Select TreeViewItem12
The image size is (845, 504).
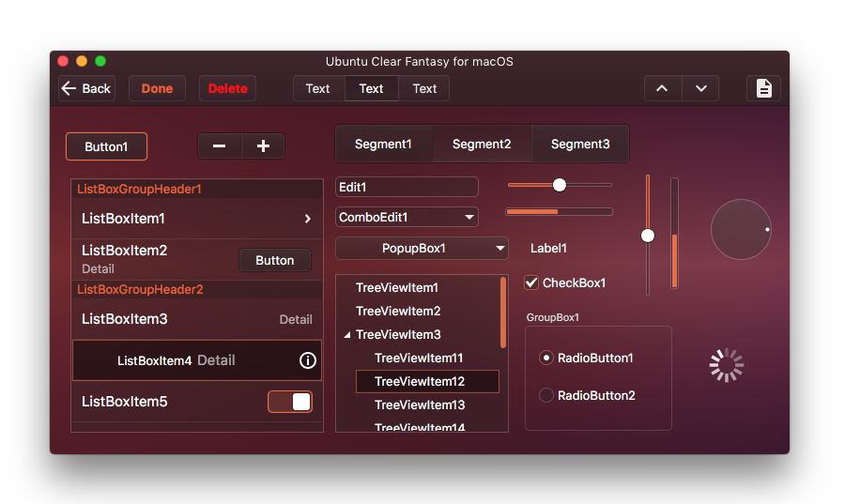(x=427, y=381)
